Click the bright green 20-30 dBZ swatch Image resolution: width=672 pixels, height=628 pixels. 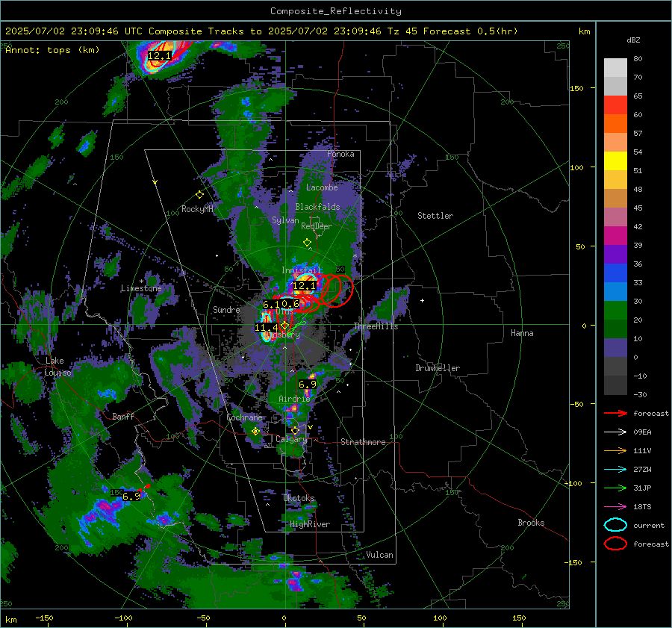(615, 311)
